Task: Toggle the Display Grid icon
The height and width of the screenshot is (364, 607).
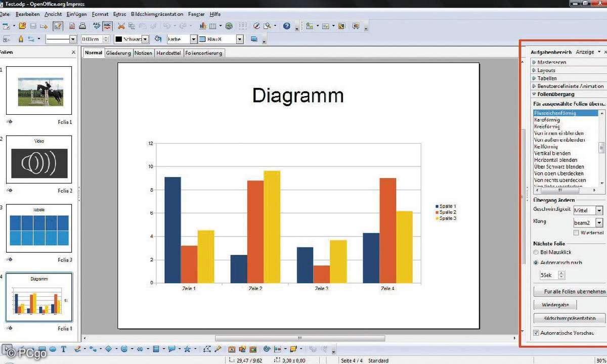Action: point(243,26)
